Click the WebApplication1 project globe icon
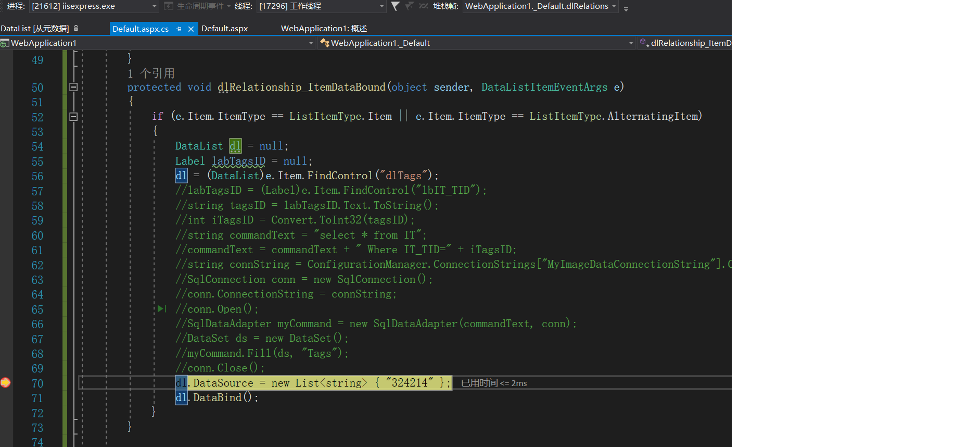This screenshot has height=447, width=980. 5,43
